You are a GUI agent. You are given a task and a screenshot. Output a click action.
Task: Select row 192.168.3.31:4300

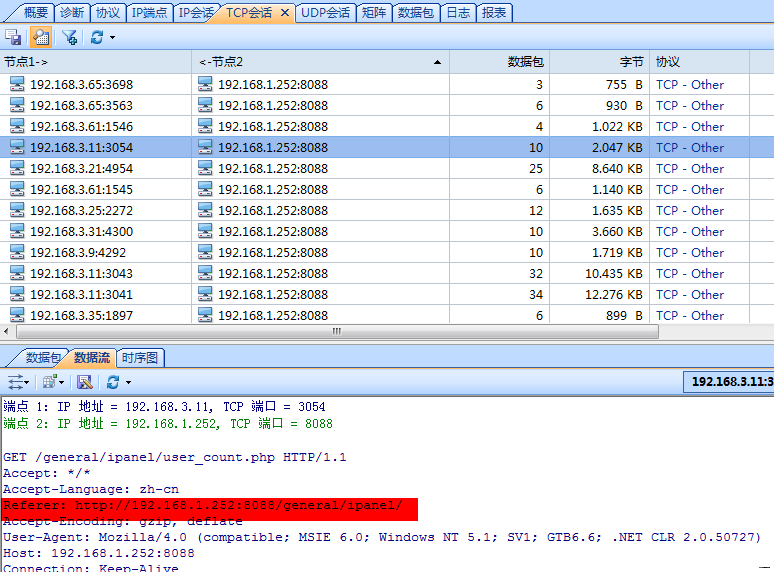(x=387, y=231)
